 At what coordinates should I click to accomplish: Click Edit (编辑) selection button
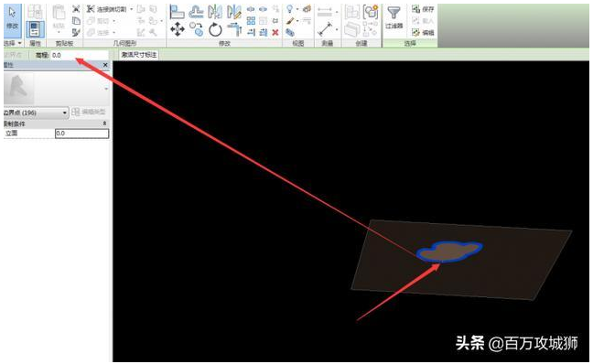click(423, 33)
